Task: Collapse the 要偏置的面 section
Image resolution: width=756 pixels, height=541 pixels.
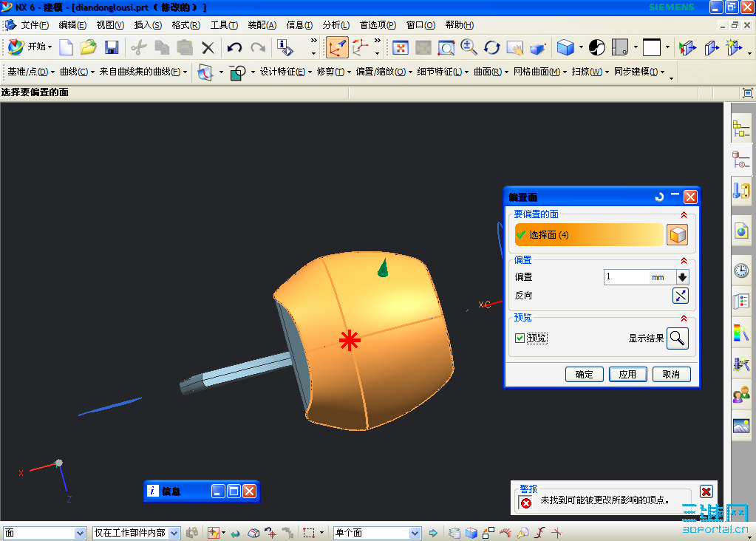Action: 684,214
